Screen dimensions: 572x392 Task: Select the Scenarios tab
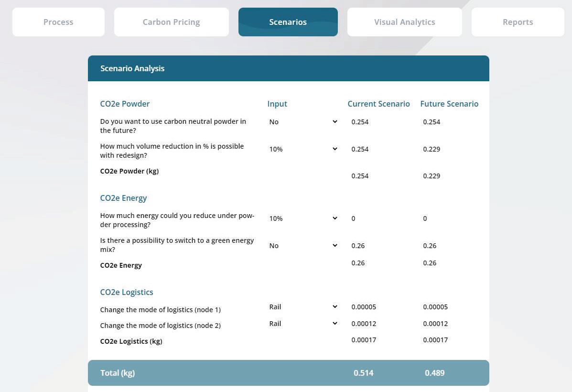click(288, 22)
